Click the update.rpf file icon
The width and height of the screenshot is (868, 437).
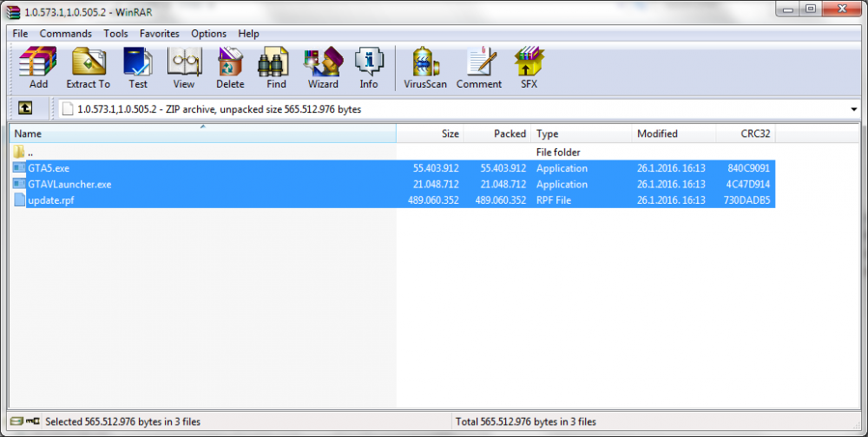(x=19, y=199)
